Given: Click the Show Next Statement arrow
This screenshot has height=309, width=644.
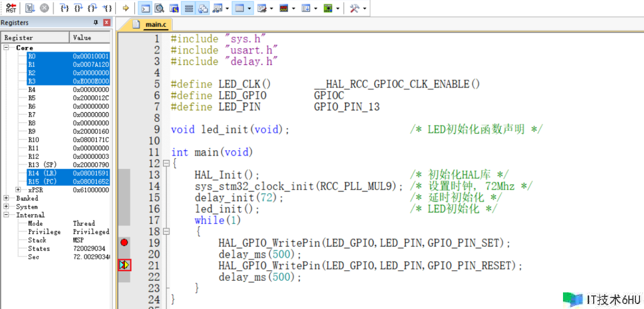Looking at the screenshot, I should click(126, 8).
